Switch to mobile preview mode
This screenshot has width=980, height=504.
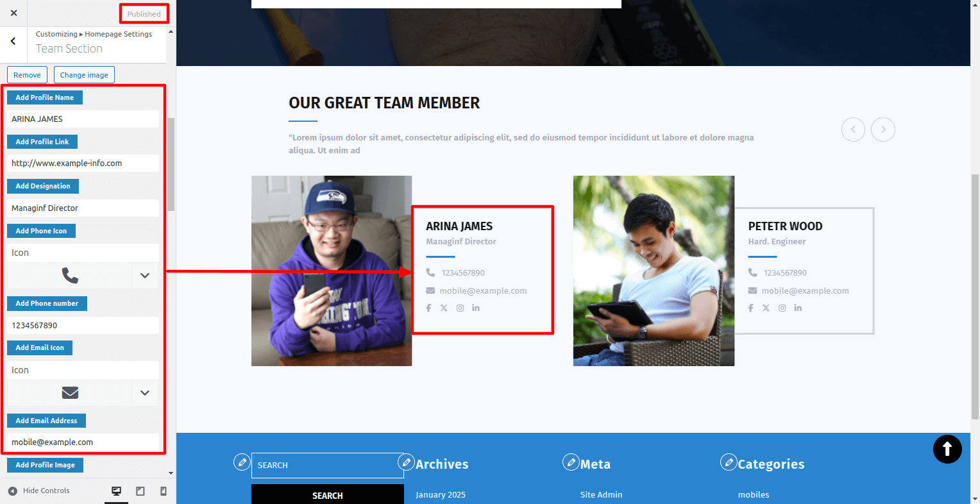click(x=163, y=491)
